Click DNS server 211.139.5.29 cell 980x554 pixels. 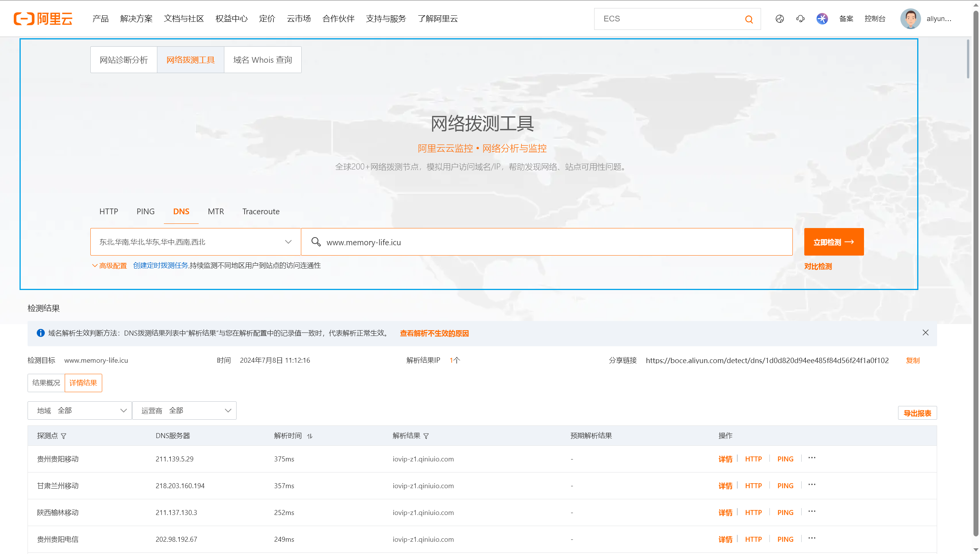pyautogui.click(x=175, y=459)
